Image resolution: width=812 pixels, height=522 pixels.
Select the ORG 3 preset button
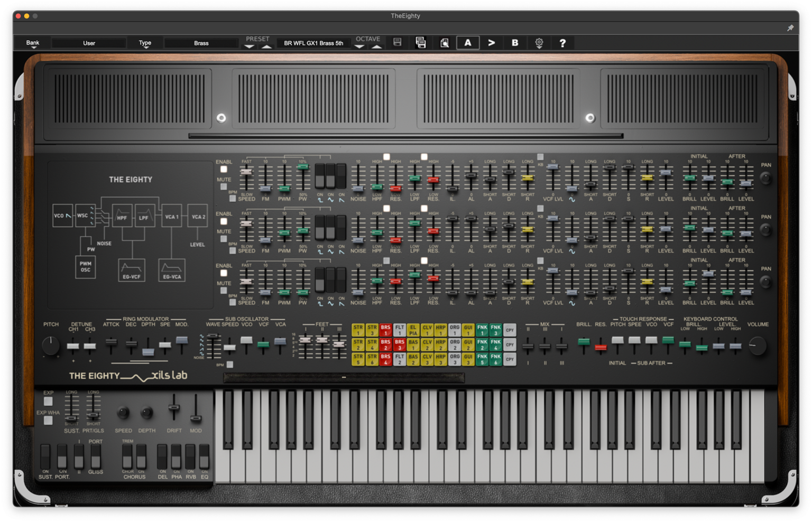tap(454, 359)
